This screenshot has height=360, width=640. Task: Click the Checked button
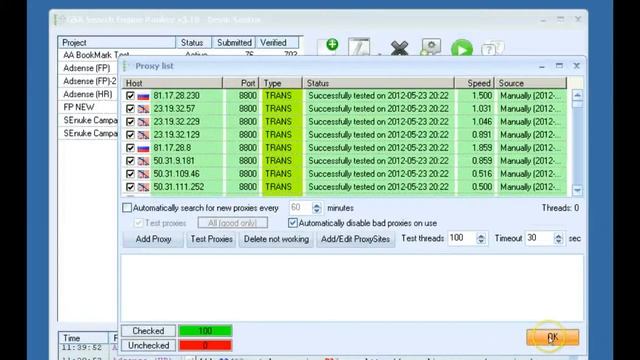point(148,331)
